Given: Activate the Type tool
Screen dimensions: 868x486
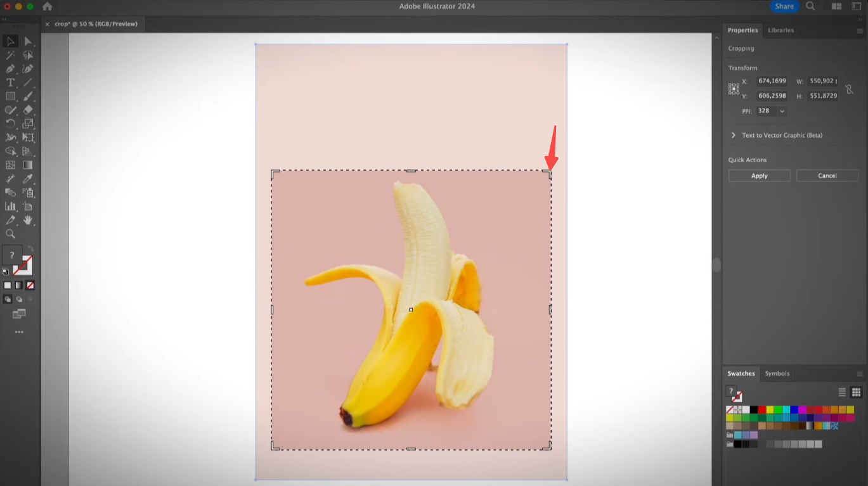Looking at the screenshot, I should pos(10,82).
